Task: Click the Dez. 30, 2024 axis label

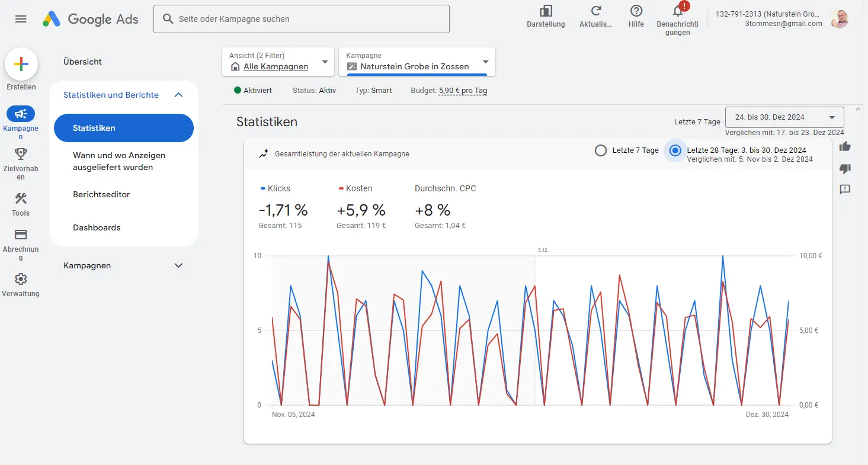Action: tap(767, 415)
